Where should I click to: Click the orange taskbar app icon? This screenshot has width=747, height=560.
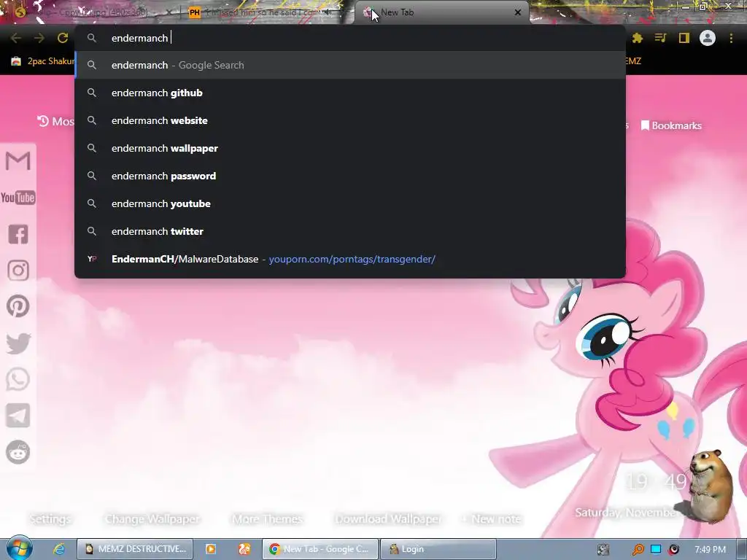click(x=244, y=549)
